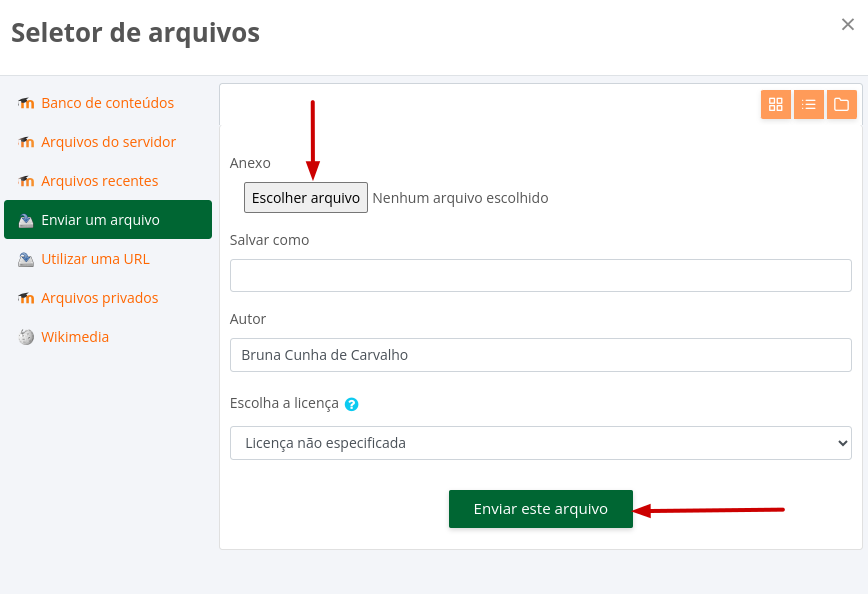Select the Wikimedia globe icon

click(x=26, y=337)
